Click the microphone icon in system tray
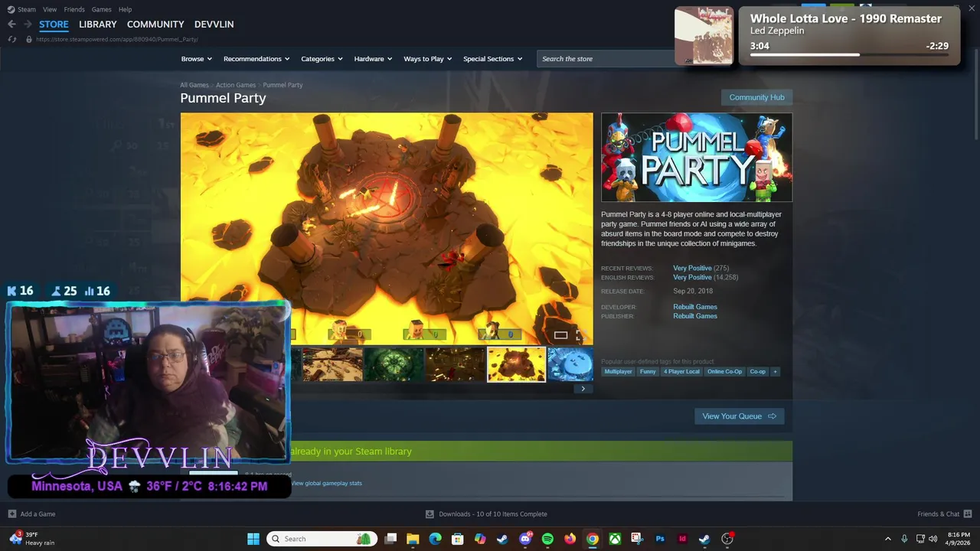 pos(904,539)
